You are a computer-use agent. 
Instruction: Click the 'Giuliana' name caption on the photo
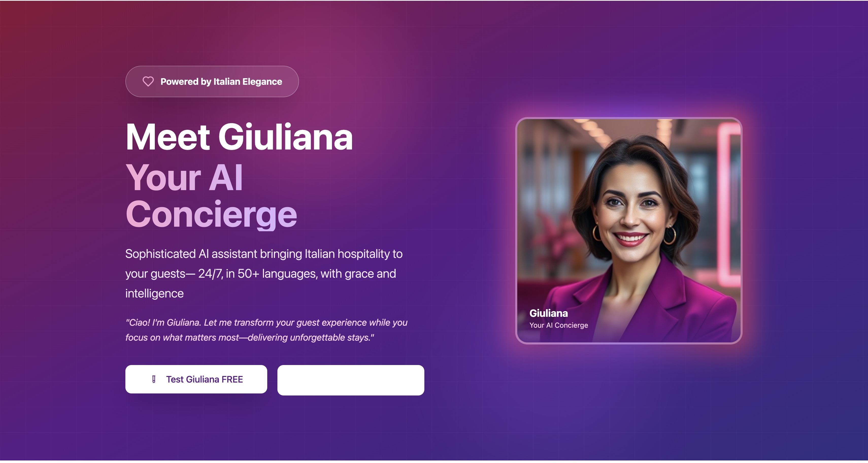[548, 313]
